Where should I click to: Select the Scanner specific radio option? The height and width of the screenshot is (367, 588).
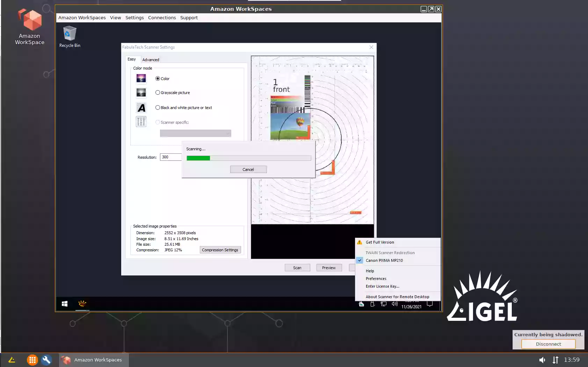(x=158, y=122)
